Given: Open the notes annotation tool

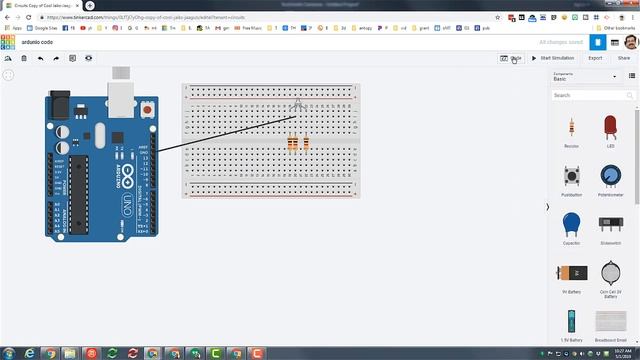Looking at the screenshot, I should pyautogui.click(x=72, y=58).
